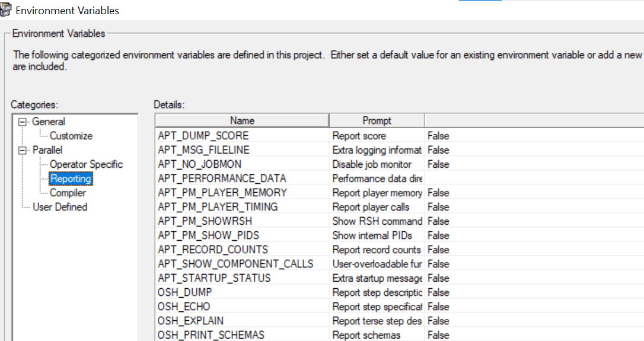Edit the empty value for APT_PERFORMANCE_DATA
The width and height of the screenshot is (644, 341).
[x=534, y=179]
